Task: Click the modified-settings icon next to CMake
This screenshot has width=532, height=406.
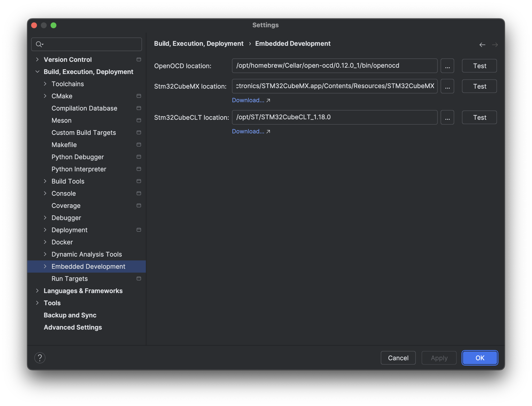Action: click(x=139, y=96)
